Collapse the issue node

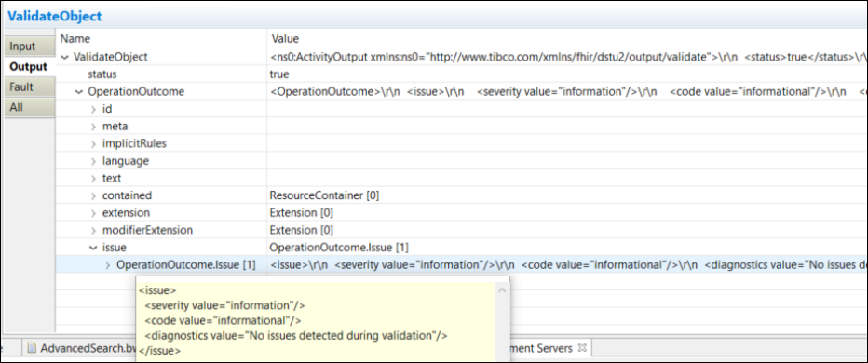pos(93,248)
